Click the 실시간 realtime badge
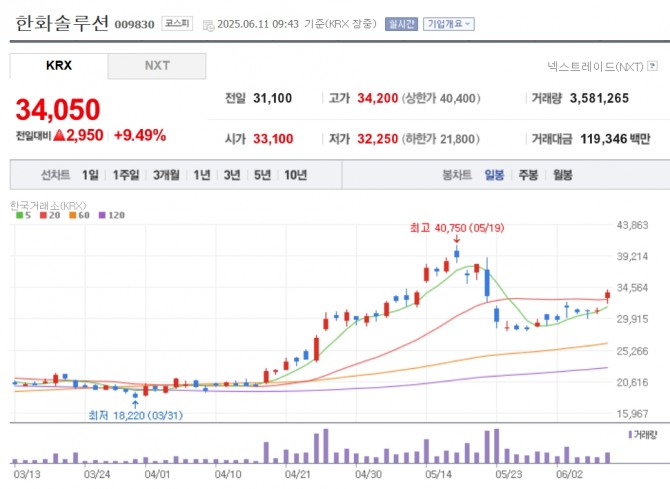This screenshot has width=670, height=489. pos(401,24)
